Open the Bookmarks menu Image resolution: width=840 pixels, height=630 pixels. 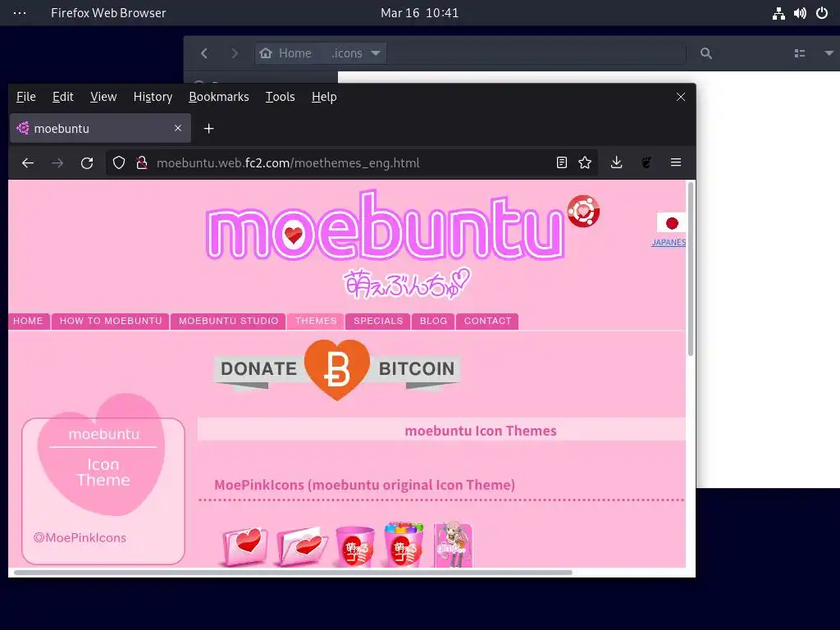pyautogui.click(x=218, y=97)
